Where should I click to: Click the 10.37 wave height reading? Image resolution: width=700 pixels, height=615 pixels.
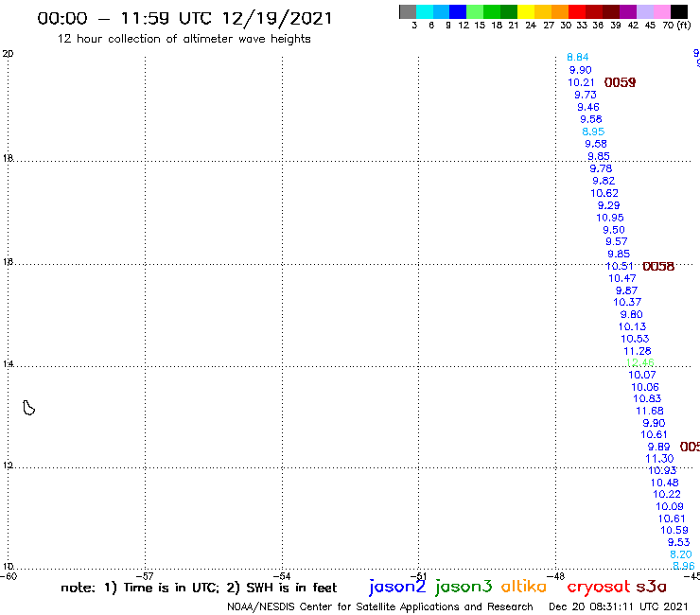(627, 303)
